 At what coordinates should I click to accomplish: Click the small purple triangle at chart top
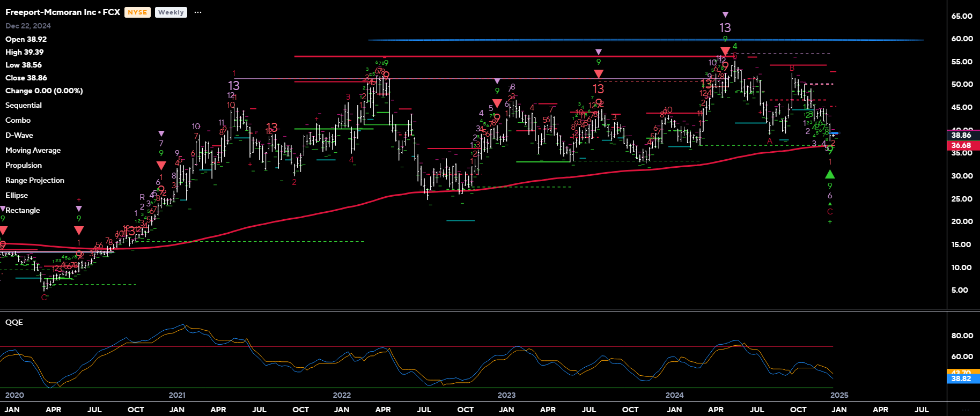[x=725, y=14]
